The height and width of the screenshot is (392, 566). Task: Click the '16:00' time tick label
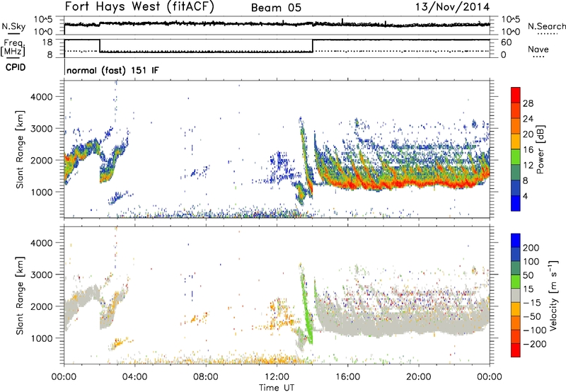pos(347,377)
